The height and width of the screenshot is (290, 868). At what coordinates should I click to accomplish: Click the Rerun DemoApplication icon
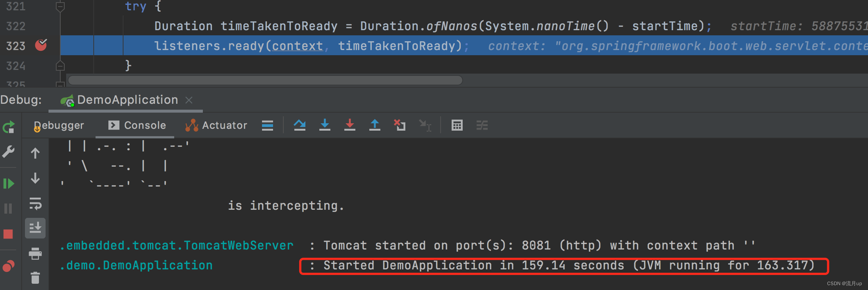tap(8, 127)
